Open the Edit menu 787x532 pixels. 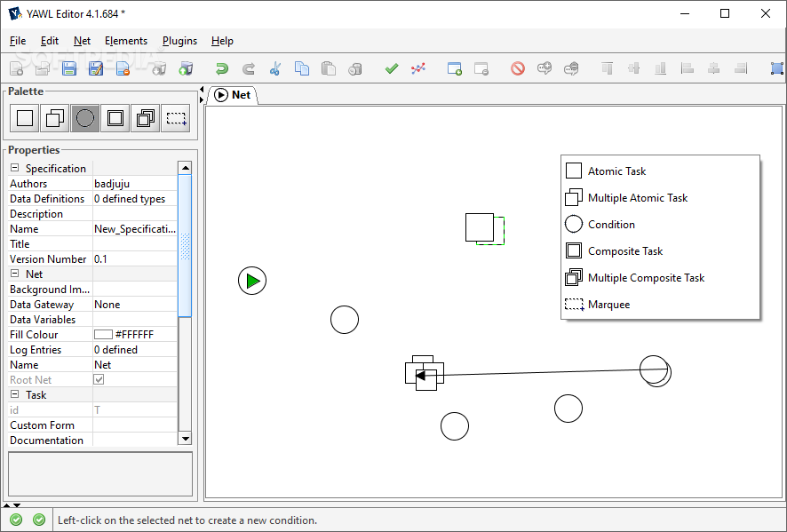coord(49,41)
